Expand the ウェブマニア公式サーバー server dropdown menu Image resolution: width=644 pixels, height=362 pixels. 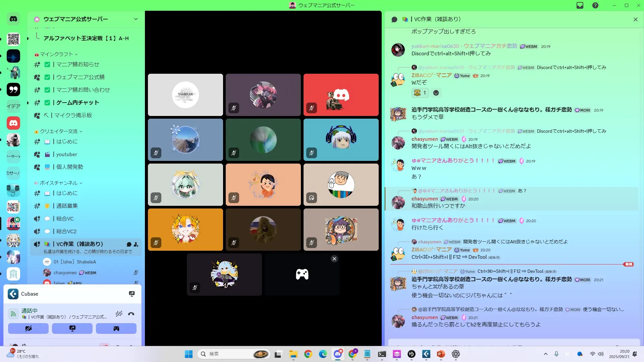(136, 19)
